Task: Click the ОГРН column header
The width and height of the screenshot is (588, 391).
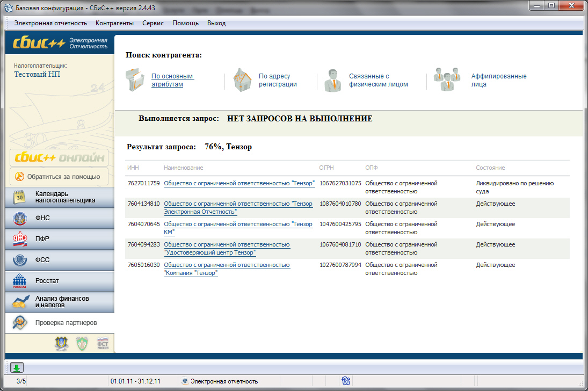Action: pos(326,168)
